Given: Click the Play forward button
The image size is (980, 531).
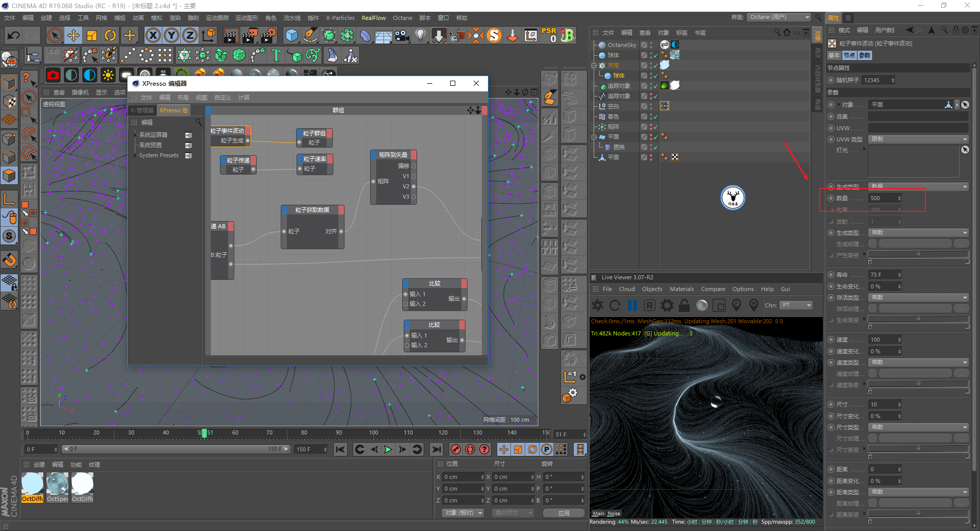Looking at the screenshot, I should pyautogui.click(x=388, y=449).
